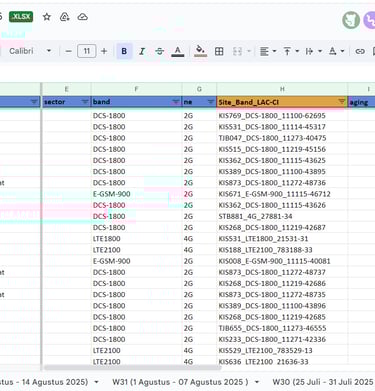Select column G header

[199, 89]
